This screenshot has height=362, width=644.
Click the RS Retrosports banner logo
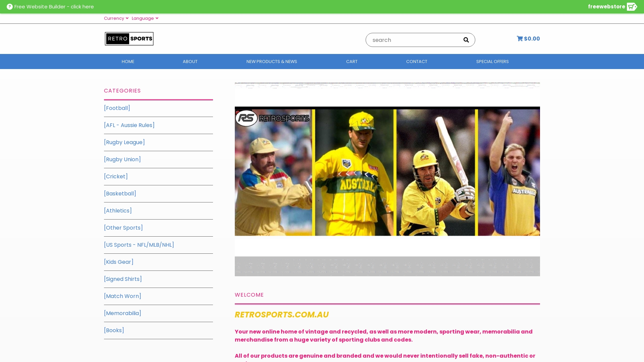[272, 118]
